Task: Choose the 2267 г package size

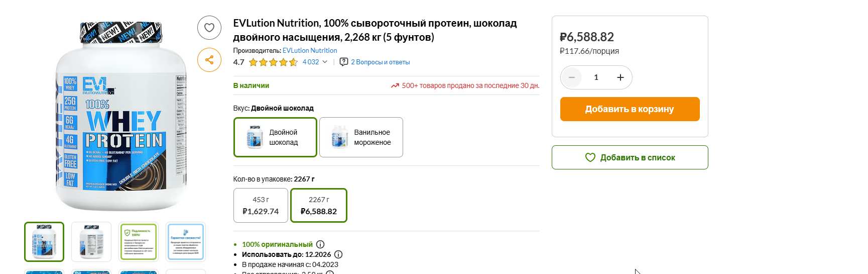Action: pos(319,205)
